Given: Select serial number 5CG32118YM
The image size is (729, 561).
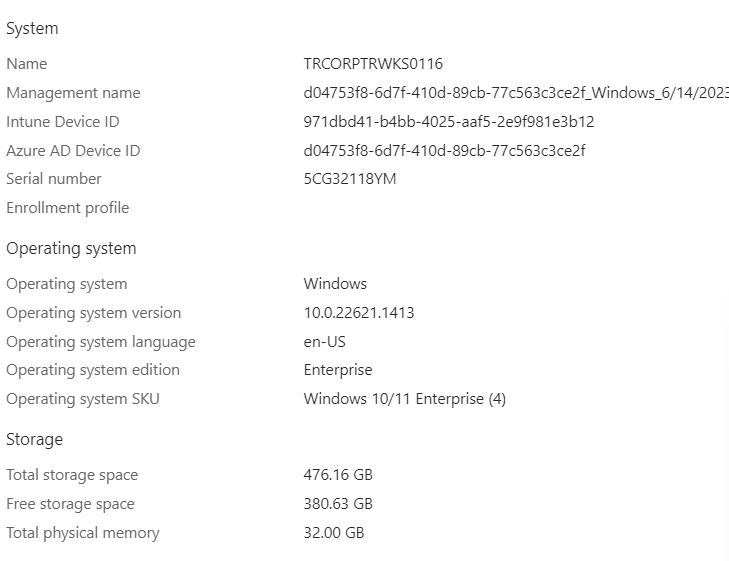Looking at the screenshot, I should (x=350, y=179).
